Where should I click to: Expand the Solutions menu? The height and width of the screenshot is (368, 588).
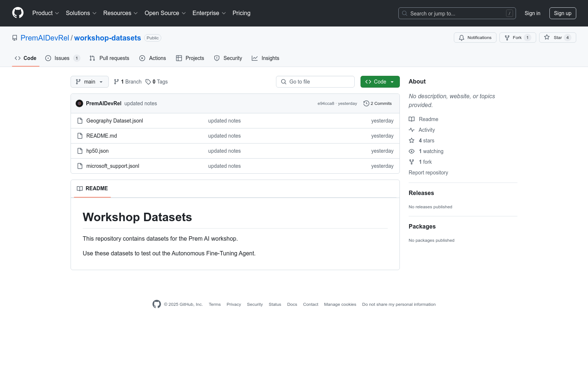[x=81, y=13]
